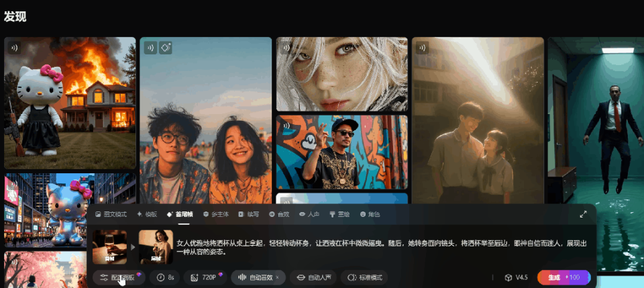Open the 多主体 tab
Screen dimensions: 644x288
click(x=215, y=214)
